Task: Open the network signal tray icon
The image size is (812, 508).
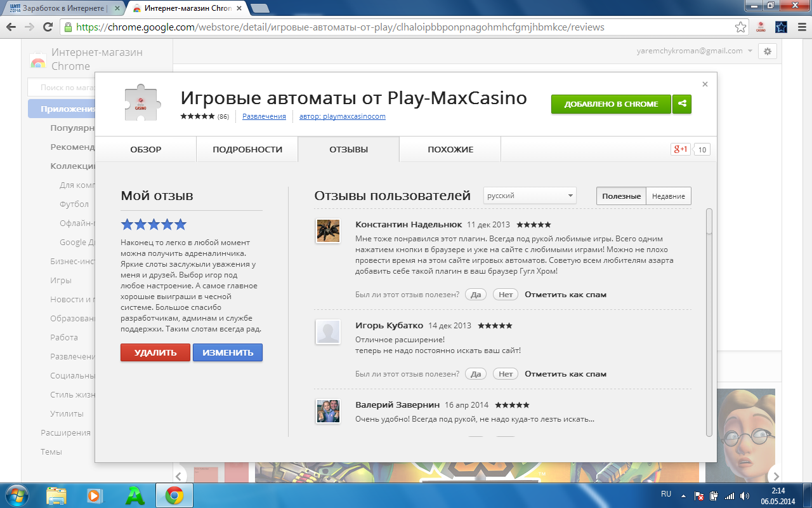Action: 730,496
